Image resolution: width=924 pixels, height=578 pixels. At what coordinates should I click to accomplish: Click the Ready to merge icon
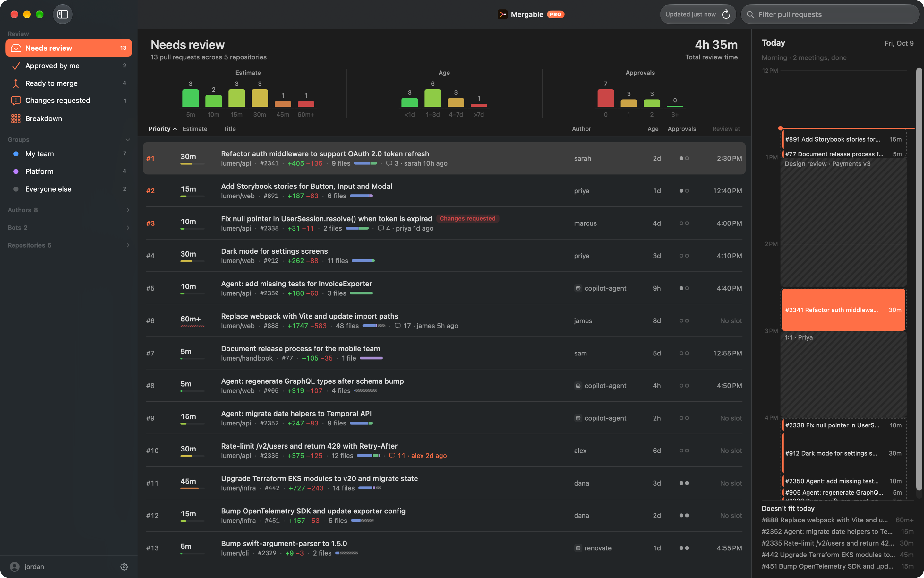point(16,83)
